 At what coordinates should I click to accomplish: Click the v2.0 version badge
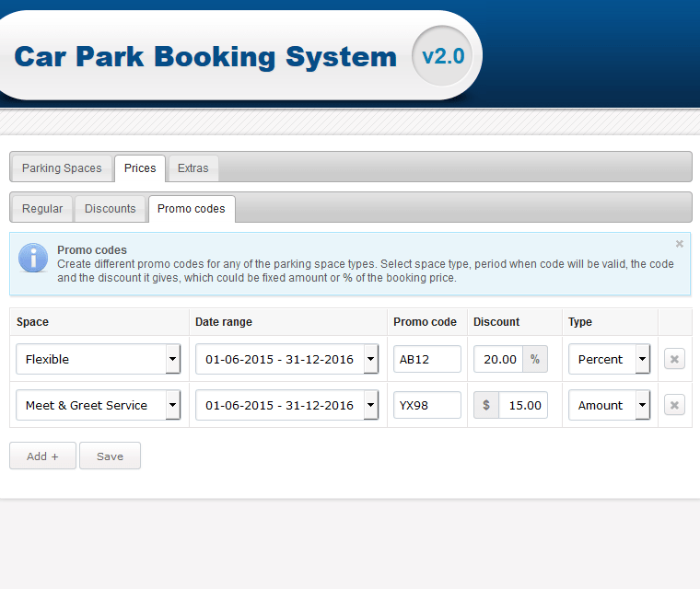(442, 56)
